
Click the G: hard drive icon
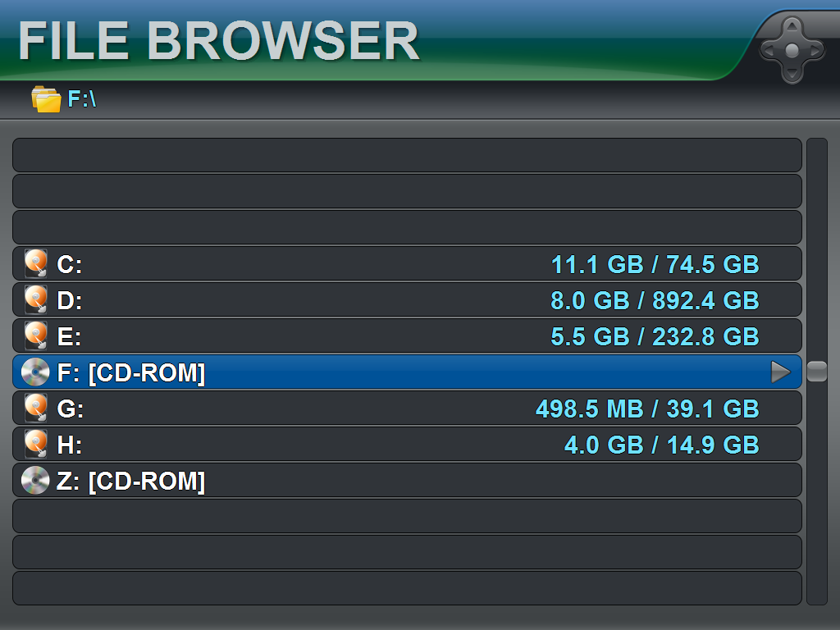35,409
